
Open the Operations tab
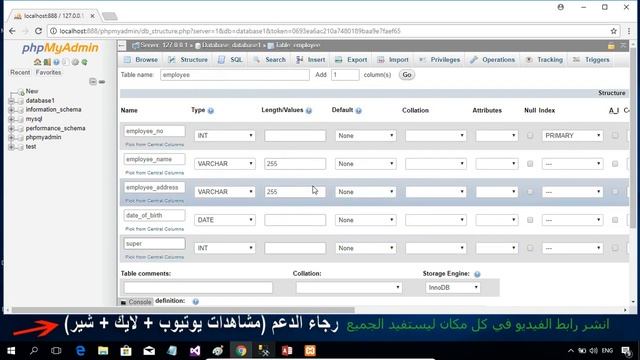tap(493, 60)
